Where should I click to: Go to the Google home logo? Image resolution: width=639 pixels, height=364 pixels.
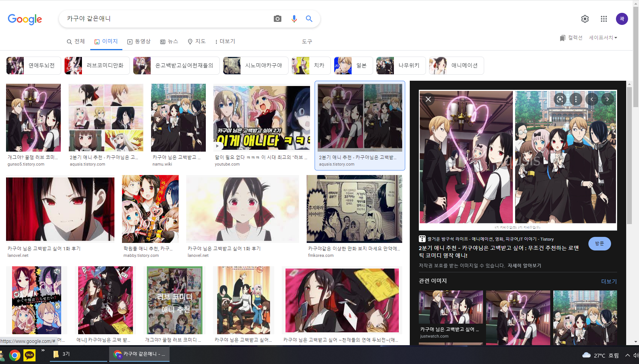[x=25, y=19]
